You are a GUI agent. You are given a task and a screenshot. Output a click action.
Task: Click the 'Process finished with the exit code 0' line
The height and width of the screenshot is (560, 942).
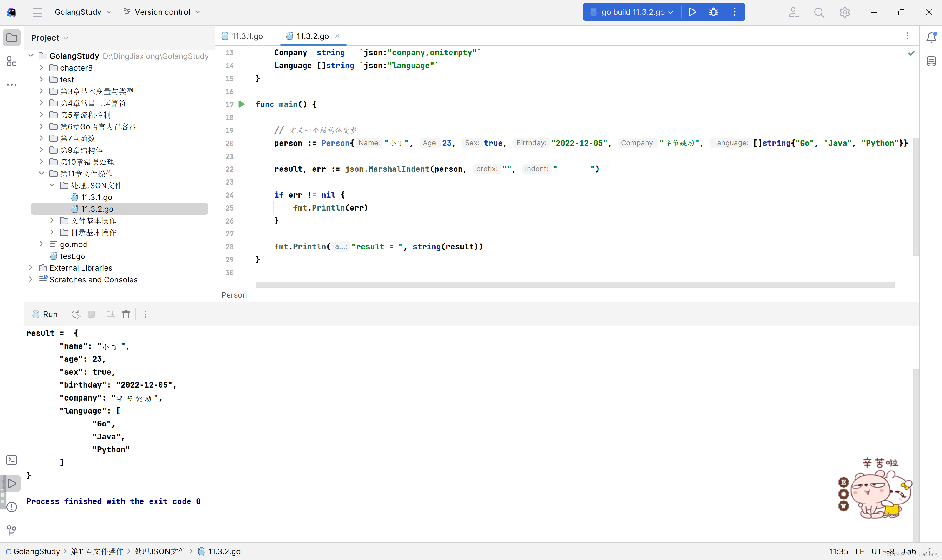tap(113, 501)
